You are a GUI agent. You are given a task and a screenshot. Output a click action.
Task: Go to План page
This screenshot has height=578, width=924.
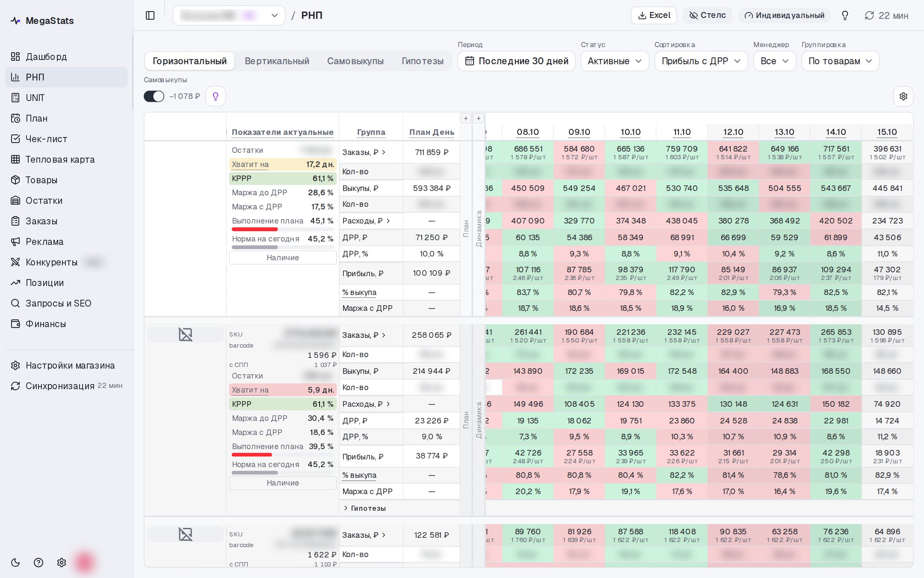66,118
